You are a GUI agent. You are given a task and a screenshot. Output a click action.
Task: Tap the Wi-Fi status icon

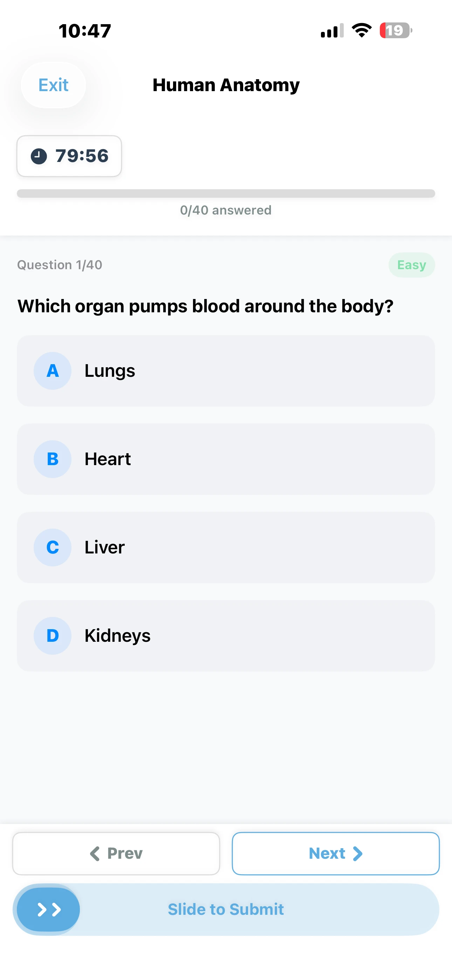[x=362, y=30]
